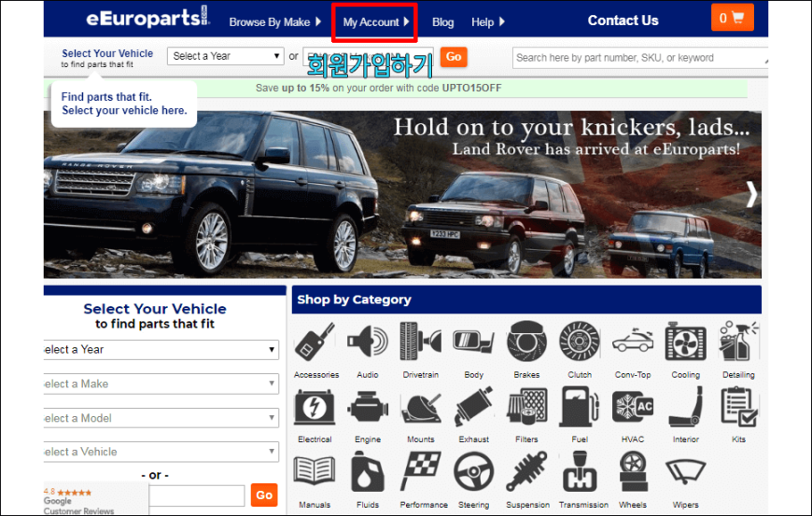Open sidebar Select a Make dropdown

click(x=161, y=384)
